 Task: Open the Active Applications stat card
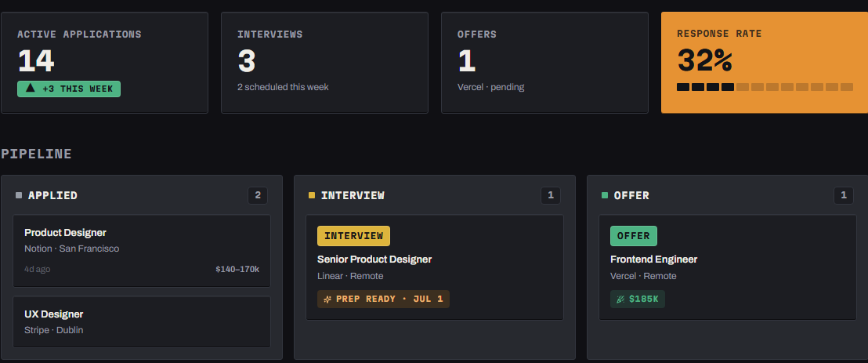pos(105,63)
